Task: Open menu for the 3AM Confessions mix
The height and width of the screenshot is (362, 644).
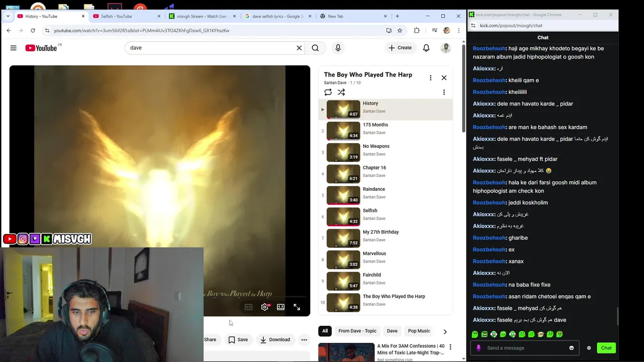Action: [450, 347]
